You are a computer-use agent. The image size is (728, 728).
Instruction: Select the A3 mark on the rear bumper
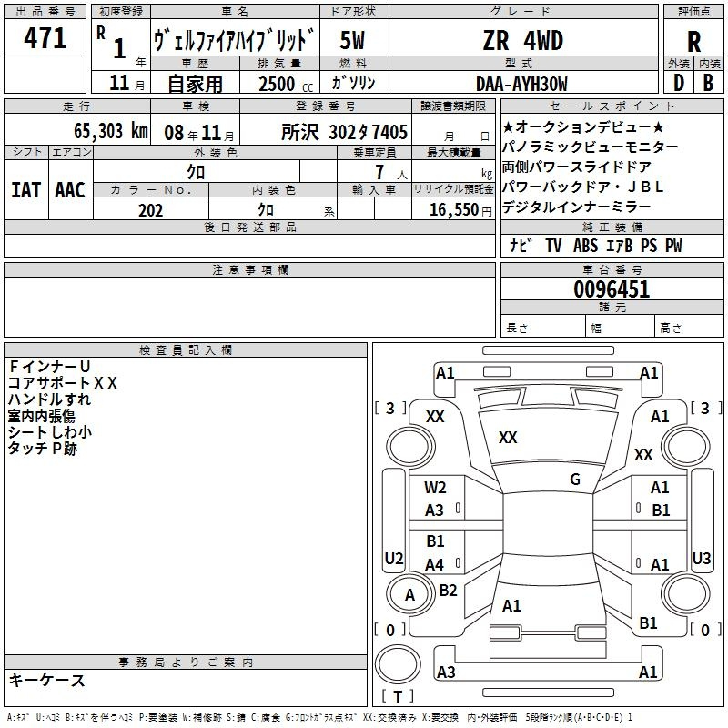click(446, 672)
